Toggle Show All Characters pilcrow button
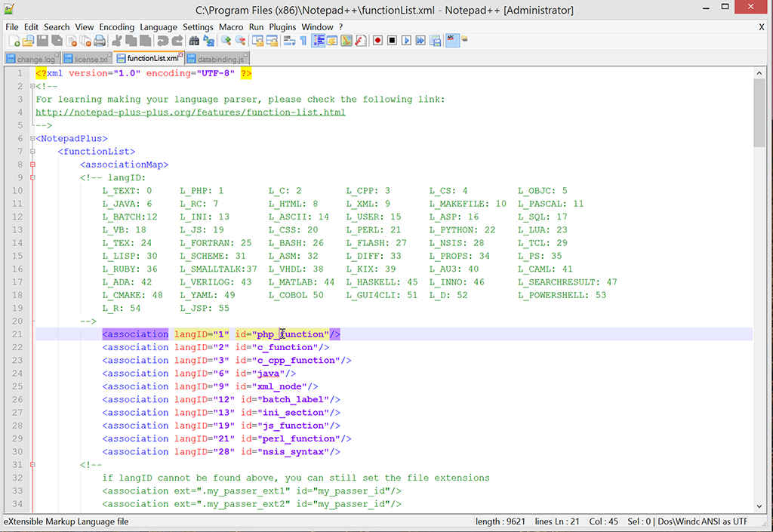773x532 pixels. (303, 41)
